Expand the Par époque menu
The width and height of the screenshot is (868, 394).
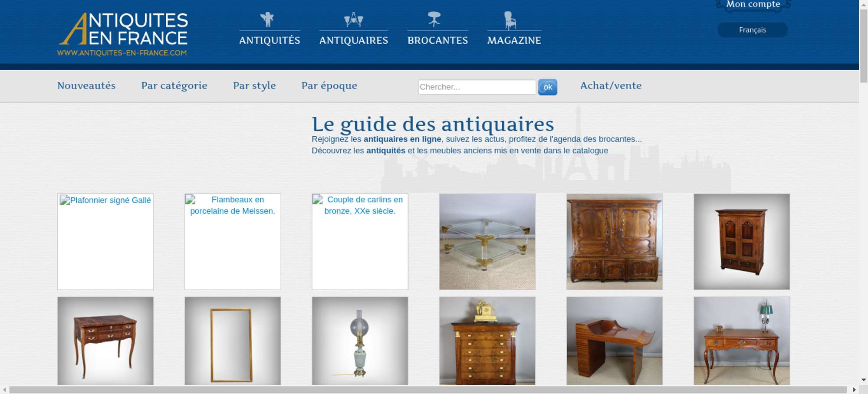coord(329,85)
